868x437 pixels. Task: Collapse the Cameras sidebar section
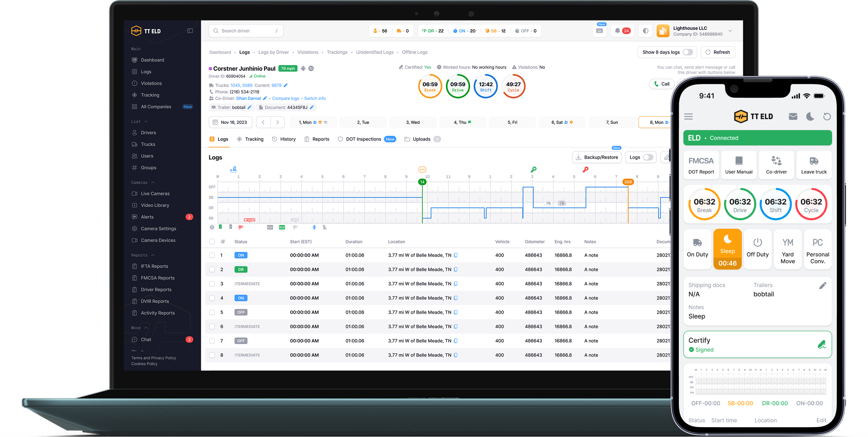pyautogui.click(x=152, y=182)
